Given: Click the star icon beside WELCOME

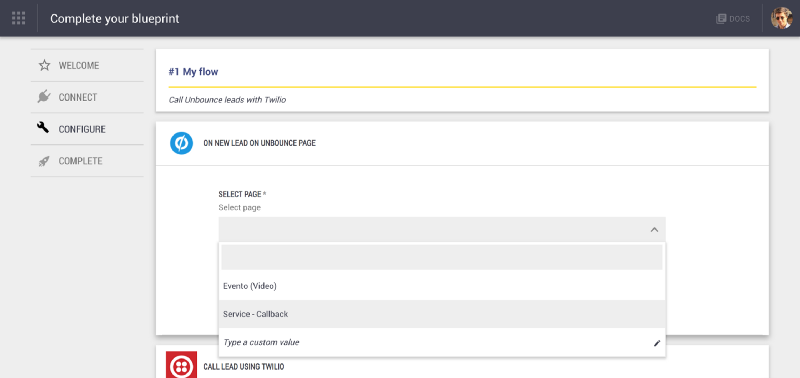Looking at the screenshot, I should click(x=44, y=65).
